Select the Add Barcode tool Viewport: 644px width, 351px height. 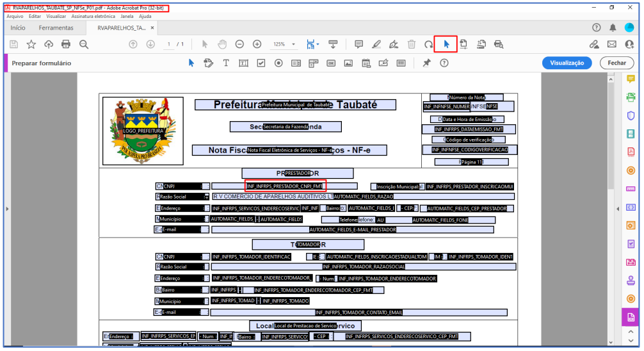point(401,63)
